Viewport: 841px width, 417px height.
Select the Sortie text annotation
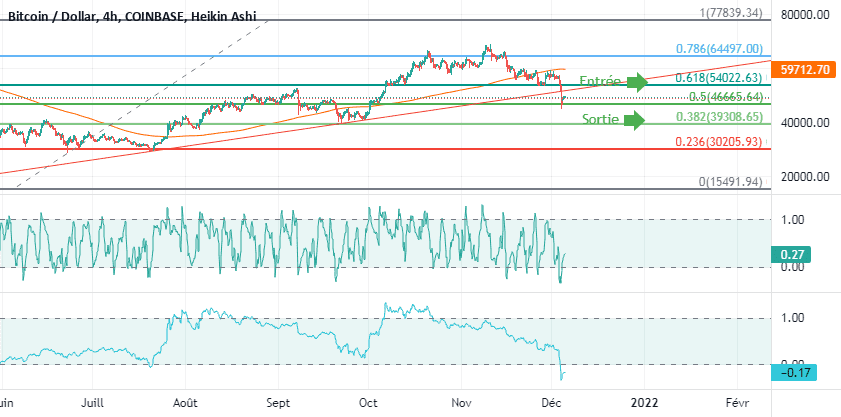click(x=600, y=119)
